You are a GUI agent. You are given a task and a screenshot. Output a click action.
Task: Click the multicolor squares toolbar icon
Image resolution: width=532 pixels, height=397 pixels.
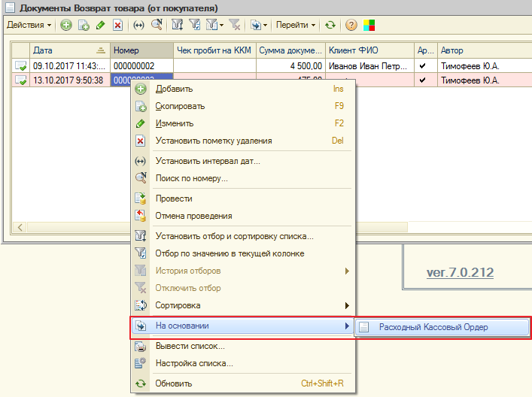coord(369,25)
